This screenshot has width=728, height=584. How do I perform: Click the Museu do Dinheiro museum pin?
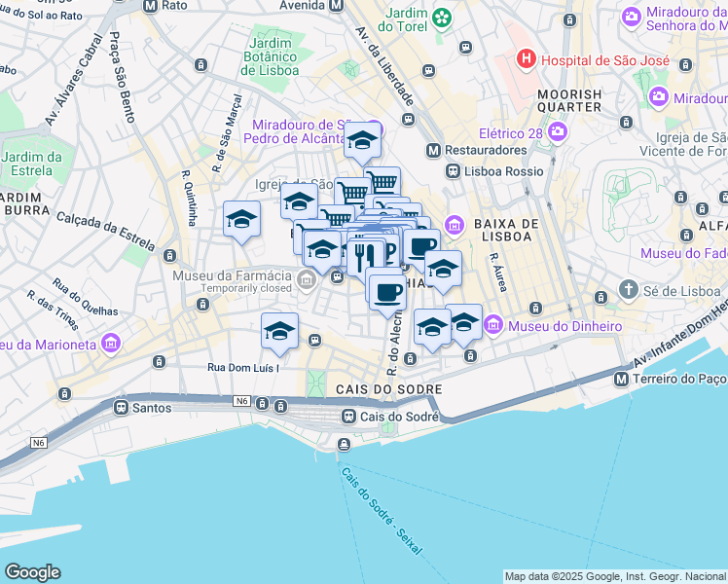[493, 325]
